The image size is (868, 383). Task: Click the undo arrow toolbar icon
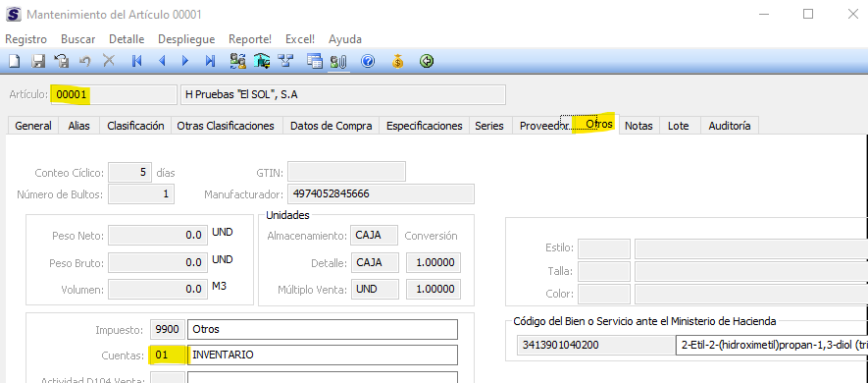pos(84,61)
